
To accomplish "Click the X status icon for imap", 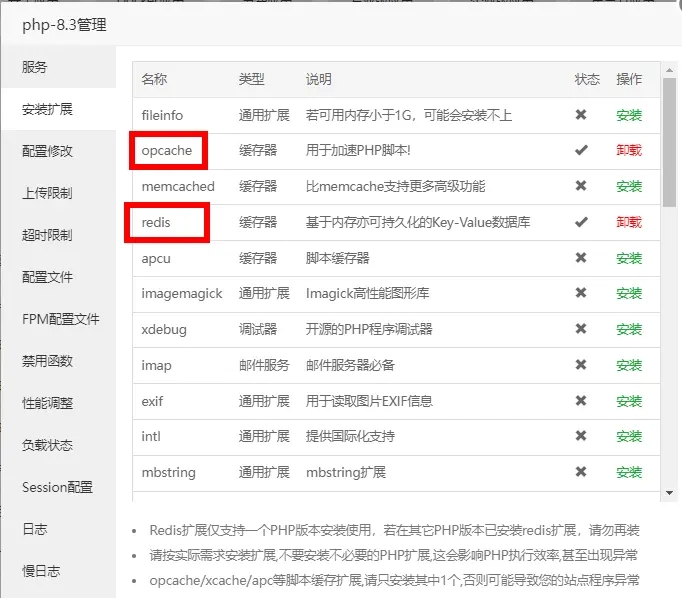I will click(581, 364).
